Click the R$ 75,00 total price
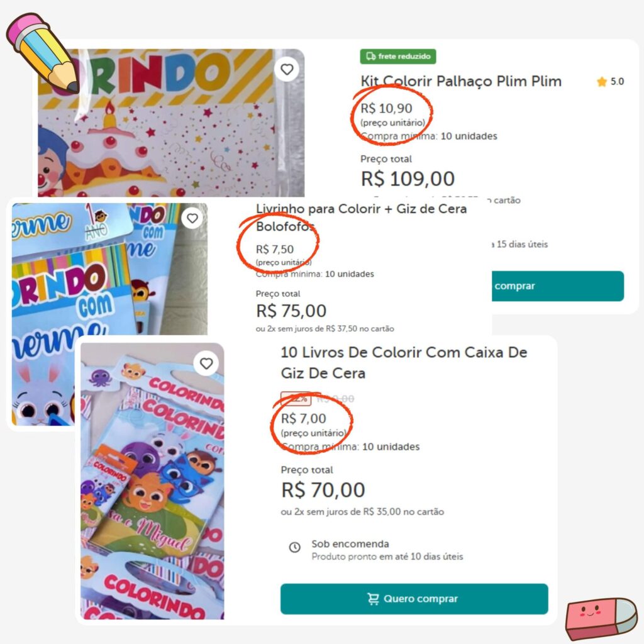The image size is (644, 644). pos(291,311)
